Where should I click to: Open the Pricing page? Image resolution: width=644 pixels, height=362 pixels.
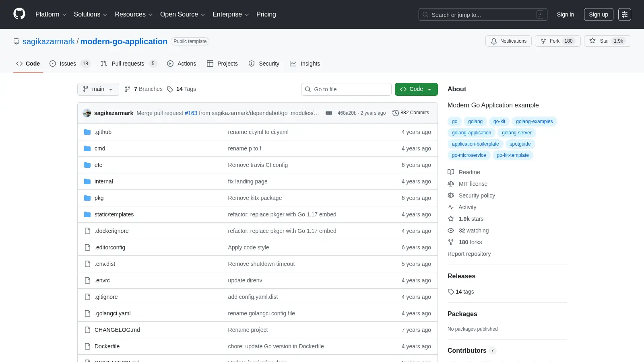coord(266,14)
